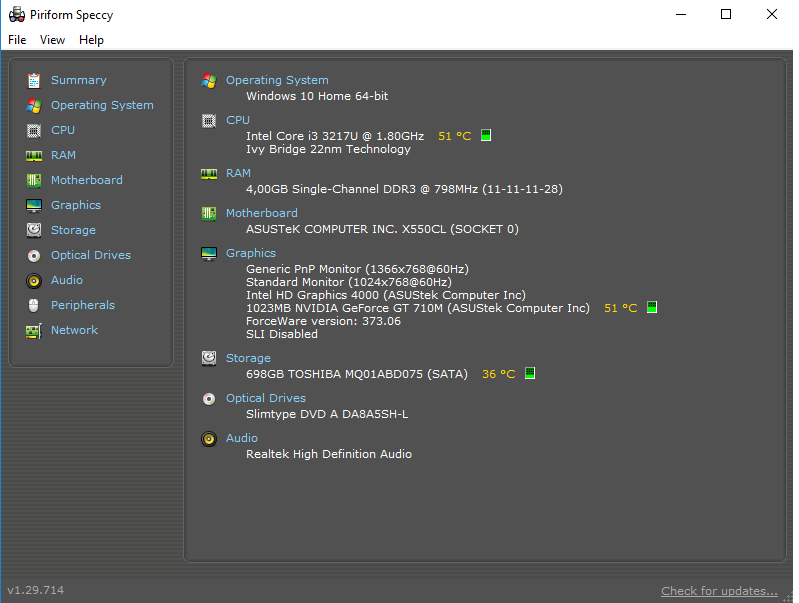Click the ForceWare version: 373.06 line
The image size is (799, 603).
pos(323,321)
